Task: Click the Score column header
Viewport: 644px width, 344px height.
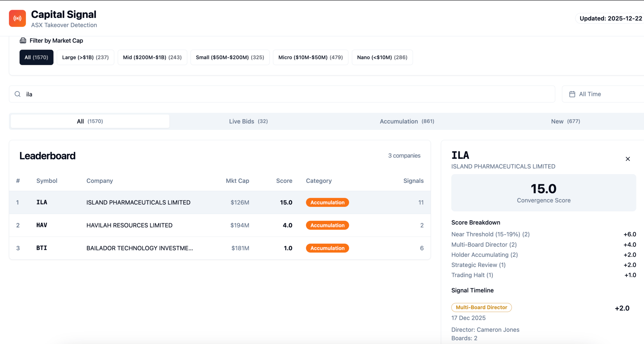Action: (284, 181)
